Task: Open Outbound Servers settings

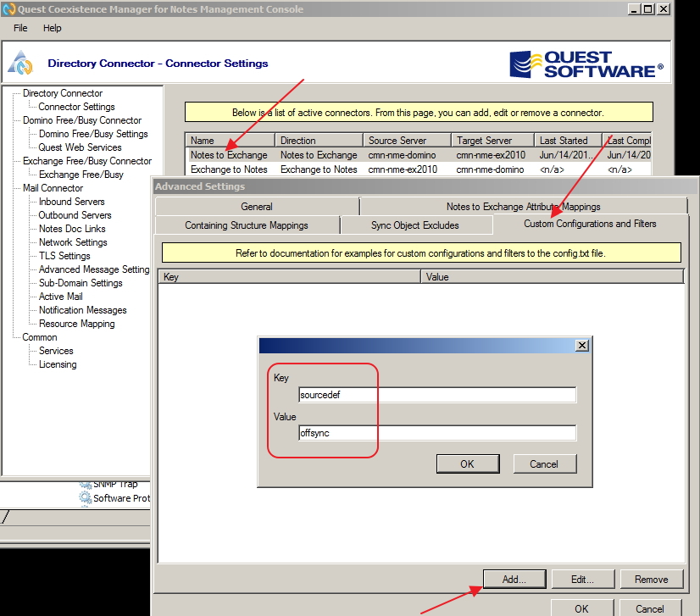Action: pyautogui.click(x=75, y=215)
